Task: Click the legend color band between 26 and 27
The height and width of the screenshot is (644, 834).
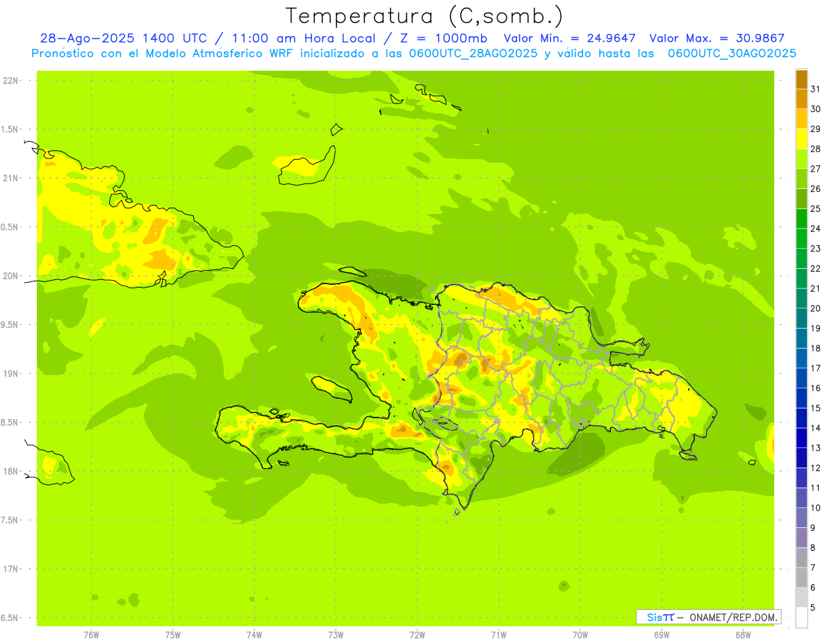Action: point(801,179)
